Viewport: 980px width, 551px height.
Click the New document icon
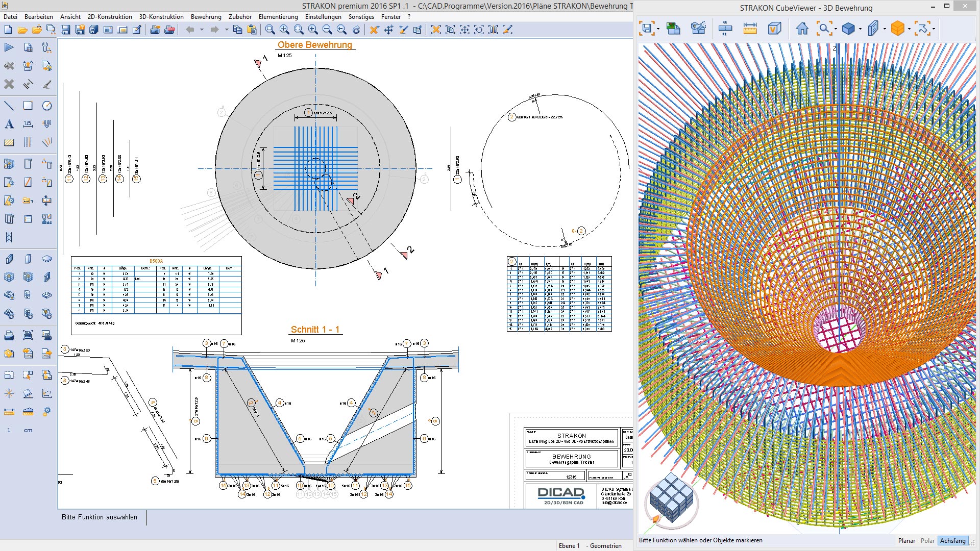(x=8, y=30)
